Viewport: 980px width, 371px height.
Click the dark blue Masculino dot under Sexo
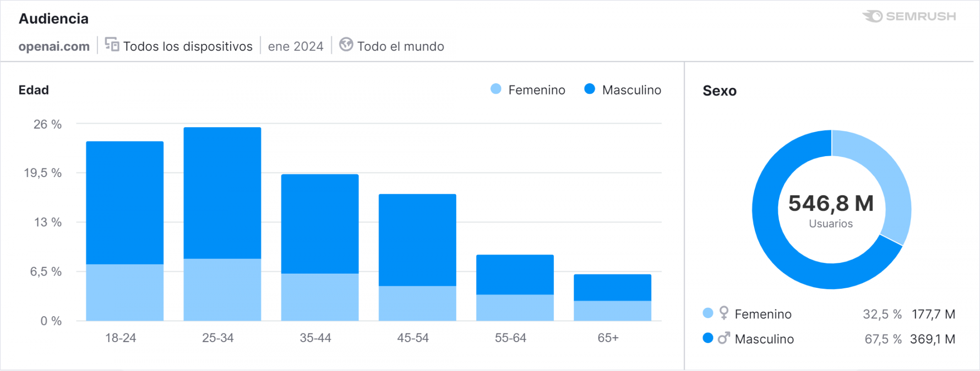[x=708, y=338]
